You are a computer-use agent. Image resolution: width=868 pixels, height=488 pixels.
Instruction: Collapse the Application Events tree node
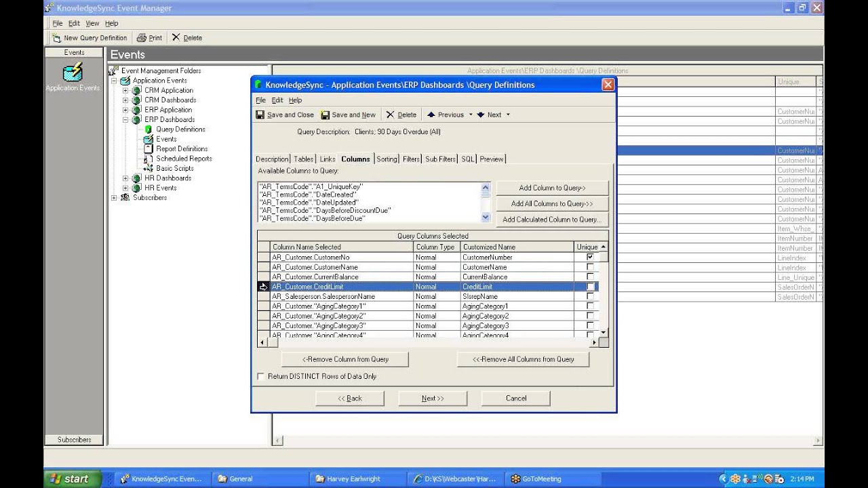coord(114,81)
